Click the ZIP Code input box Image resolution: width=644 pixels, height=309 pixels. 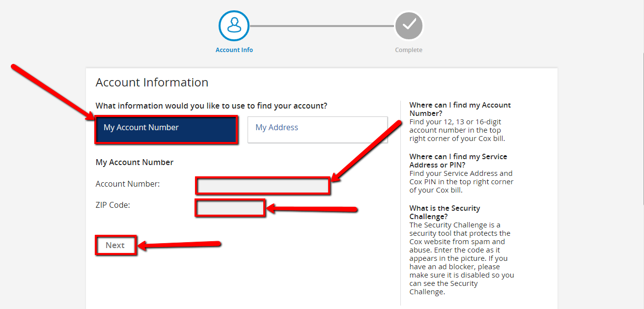230,208
